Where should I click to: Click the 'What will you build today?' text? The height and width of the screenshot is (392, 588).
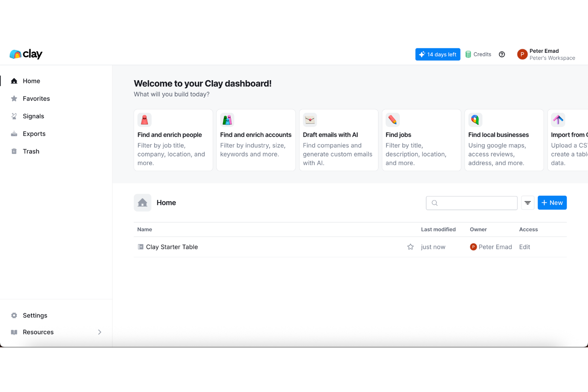pyautogui.click(x=172, y=94)
